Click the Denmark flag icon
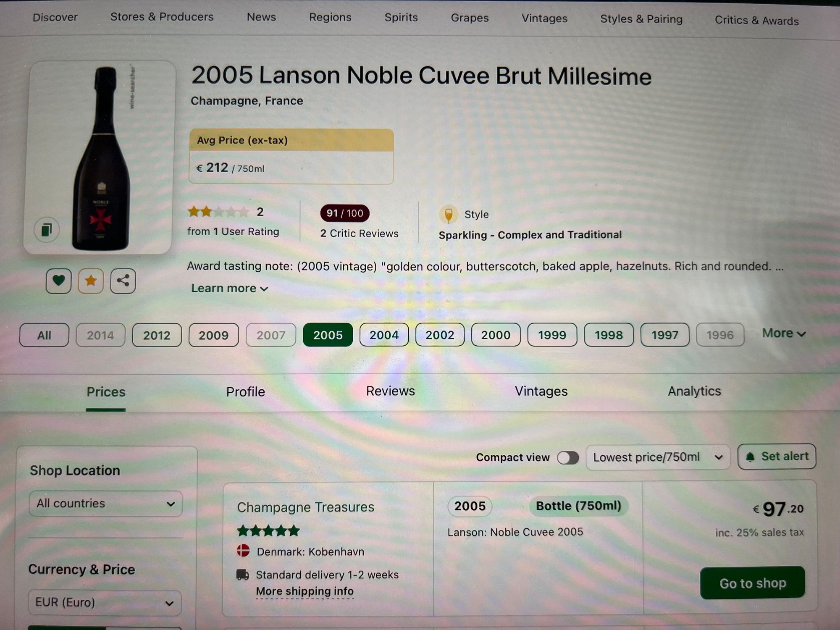 (x=243, y=551)
